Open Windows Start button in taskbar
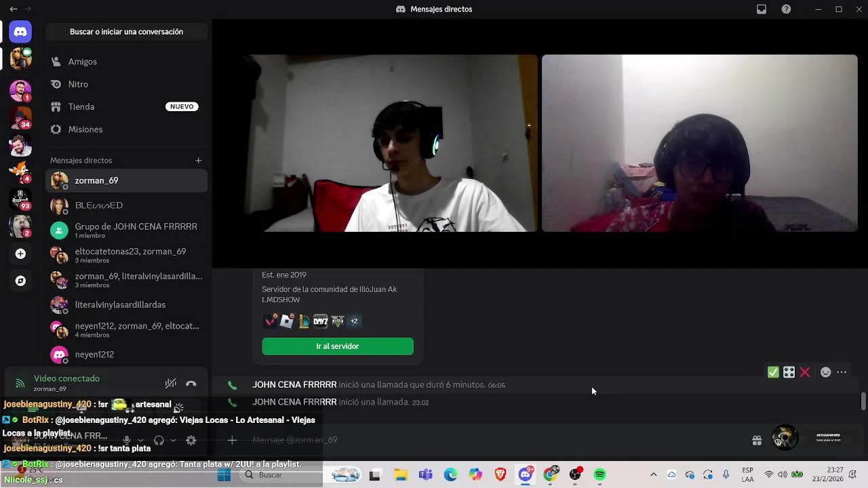868x488 pixels. coord(224,475)
